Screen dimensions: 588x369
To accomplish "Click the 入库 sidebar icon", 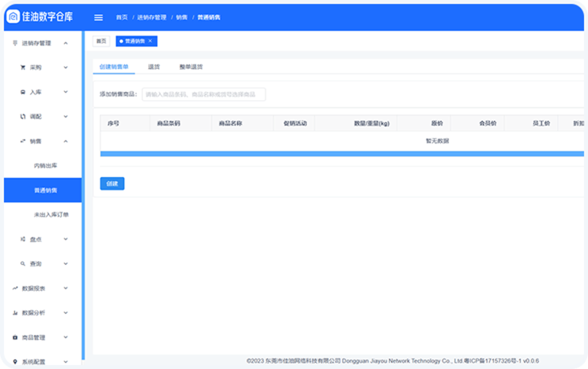I will pyautogui.click(x=22, y=92).
